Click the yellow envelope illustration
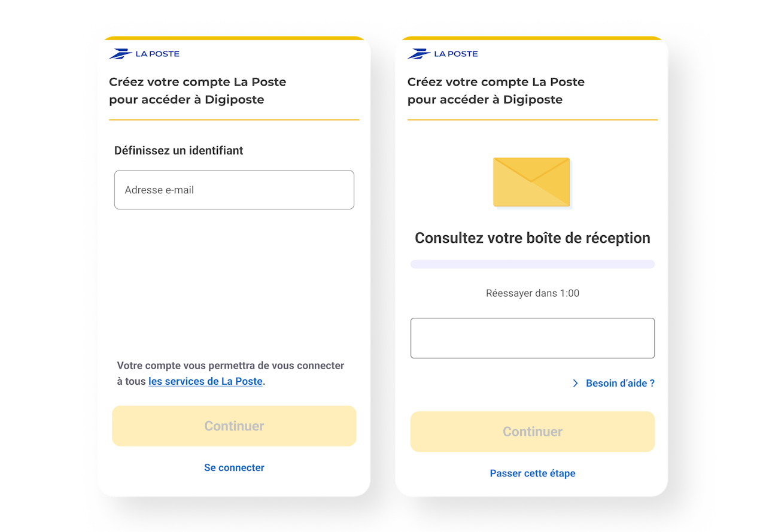 coord(533,183)
